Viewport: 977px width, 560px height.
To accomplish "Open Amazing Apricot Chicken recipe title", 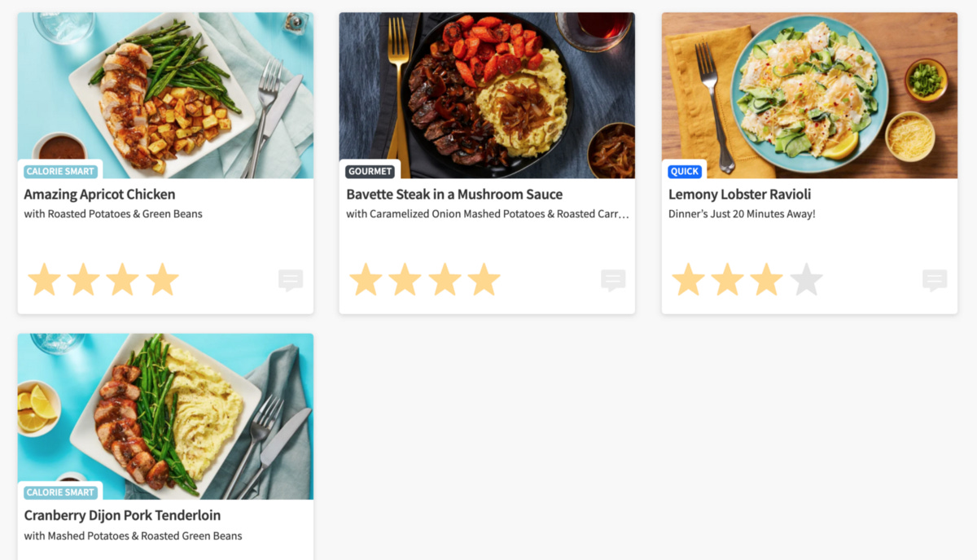I will [x=99, y=195].
